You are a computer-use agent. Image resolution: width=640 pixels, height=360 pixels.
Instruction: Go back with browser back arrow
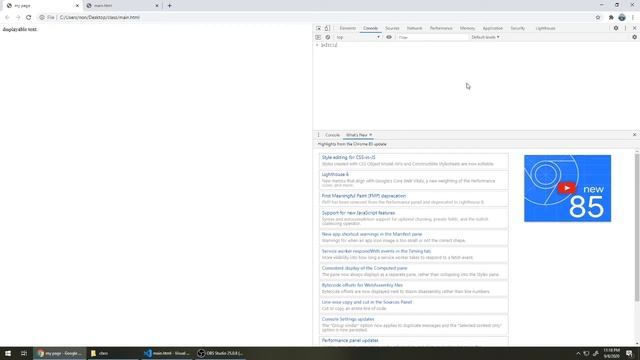click(x=7, y=18)
